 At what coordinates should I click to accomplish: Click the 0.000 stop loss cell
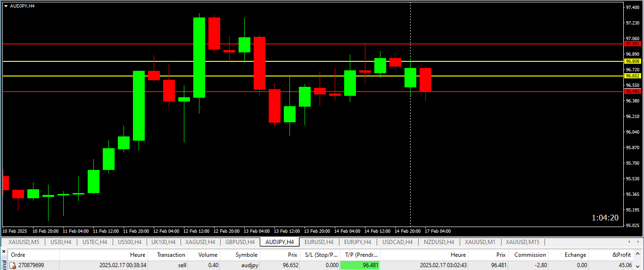(x=332, y=266)
